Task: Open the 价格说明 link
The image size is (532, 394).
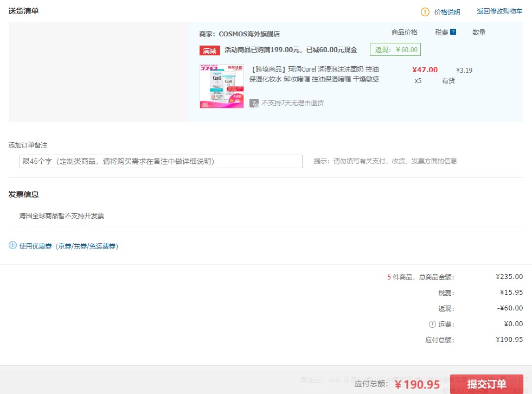Action: (x=447, y=12)
